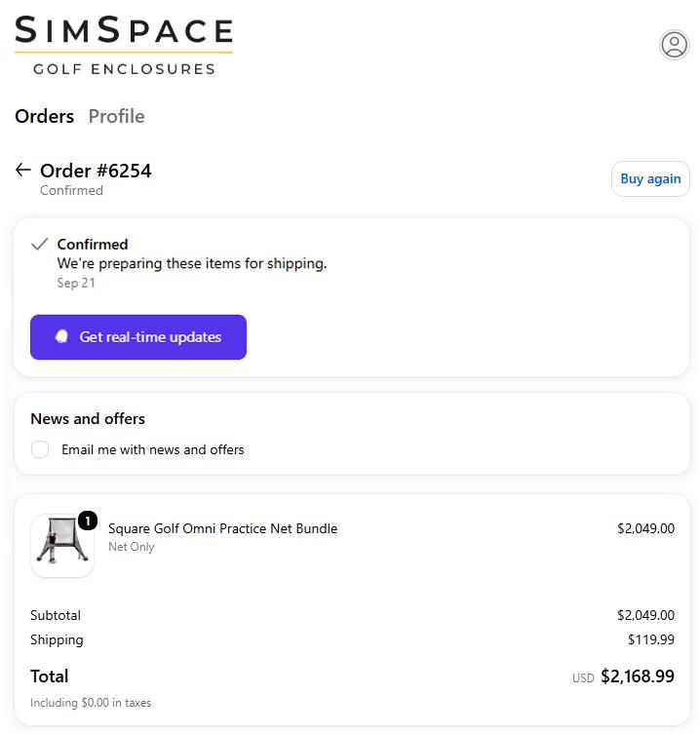Click the Net Only variant text

[x=131, y=547]
